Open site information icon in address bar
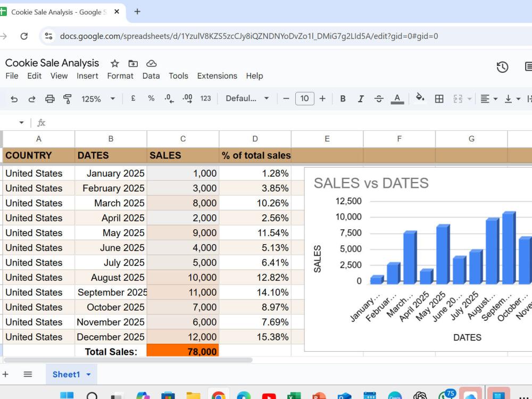Viewport: 532px width, 399px height. tap(48, 36)
